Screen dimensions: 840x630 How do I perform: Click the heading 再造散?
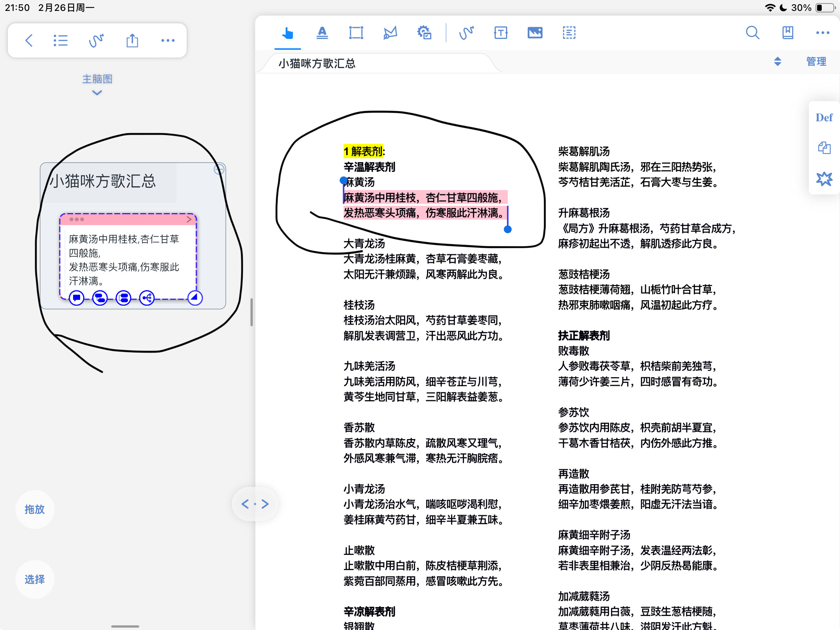[574, 474]
